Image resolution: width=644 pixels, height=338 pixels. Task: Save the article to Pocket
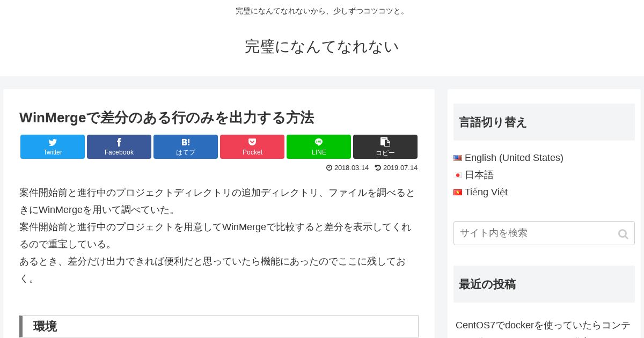tap(252, 146)
